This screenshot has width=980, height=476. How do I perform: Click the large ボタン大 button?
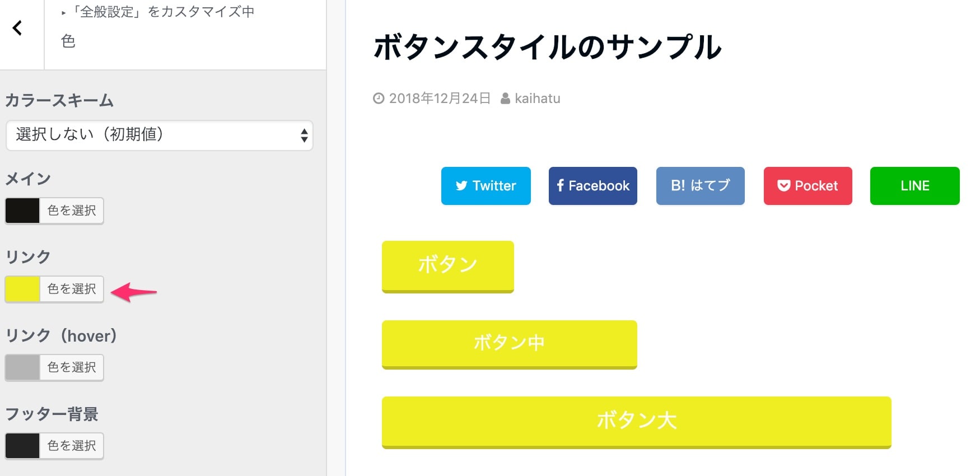[x=637, y=422]
